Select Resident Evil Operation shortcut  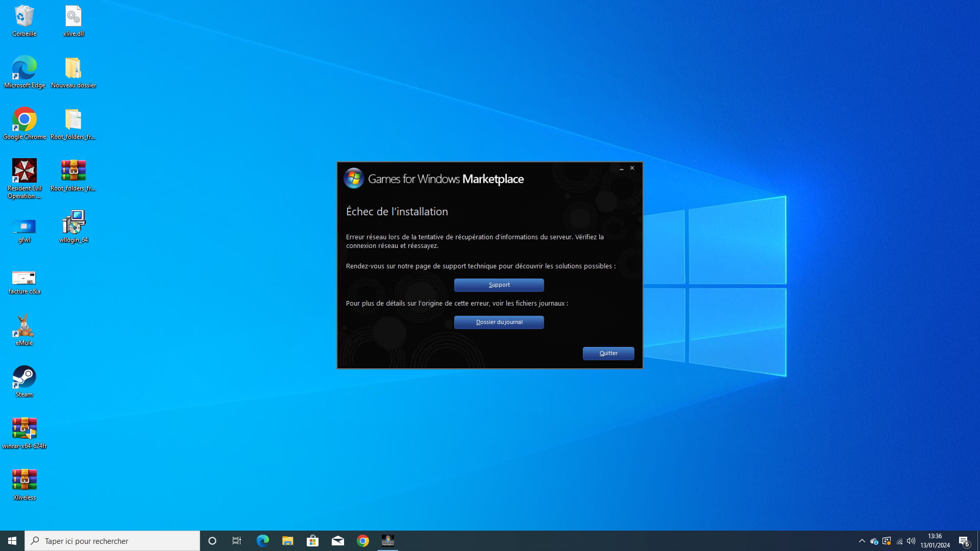point(24,179)
